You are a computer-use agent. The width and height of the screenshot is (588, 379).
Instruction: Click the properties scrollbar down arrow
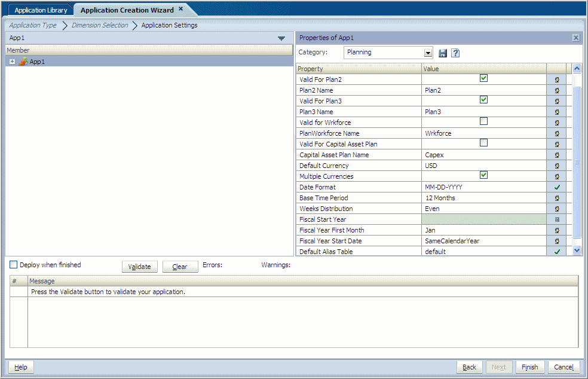tap(577, 250)
